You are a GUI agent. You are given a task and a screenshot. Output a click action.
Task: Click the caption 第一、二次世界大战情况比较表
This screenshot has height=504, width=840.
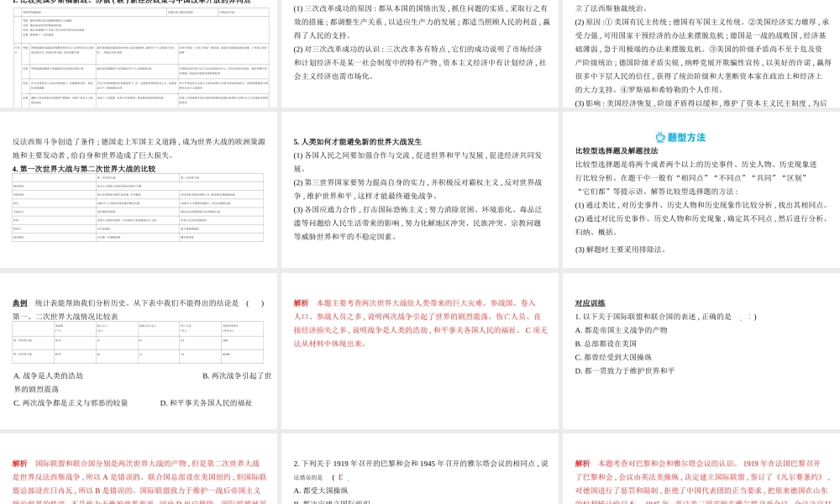66,317
